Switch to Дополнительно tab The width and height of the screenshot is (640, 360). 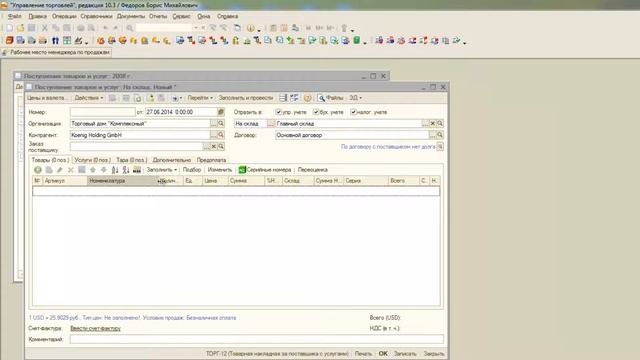[171, 160]
